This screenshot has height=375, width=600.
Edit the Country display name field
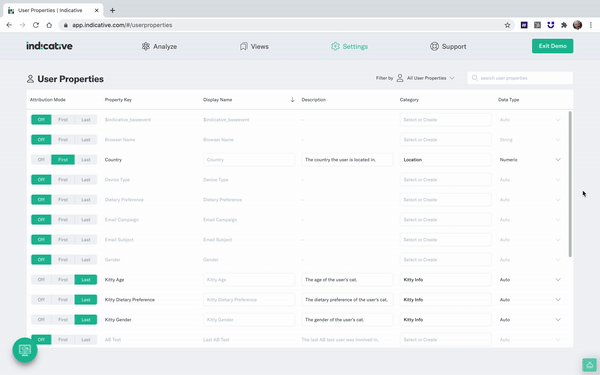pyautogui.click(x=249, y=160)
